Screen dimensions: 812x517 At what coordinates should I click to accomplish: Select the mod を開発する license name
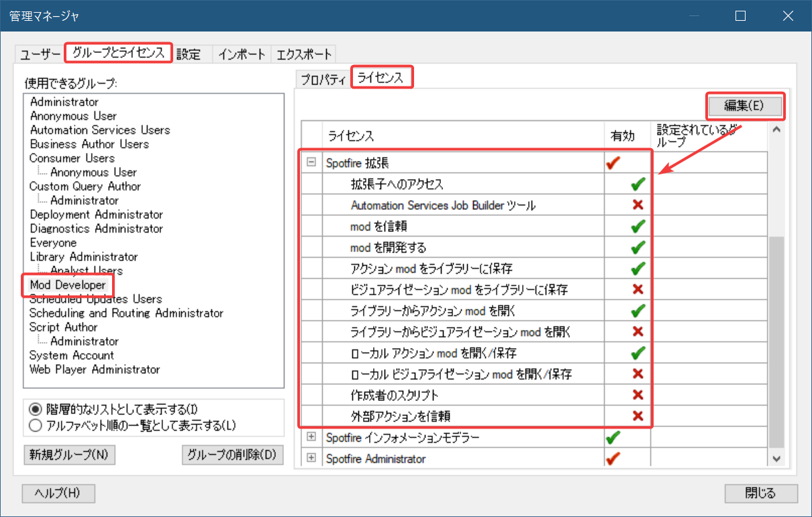[x=388, y=247]
